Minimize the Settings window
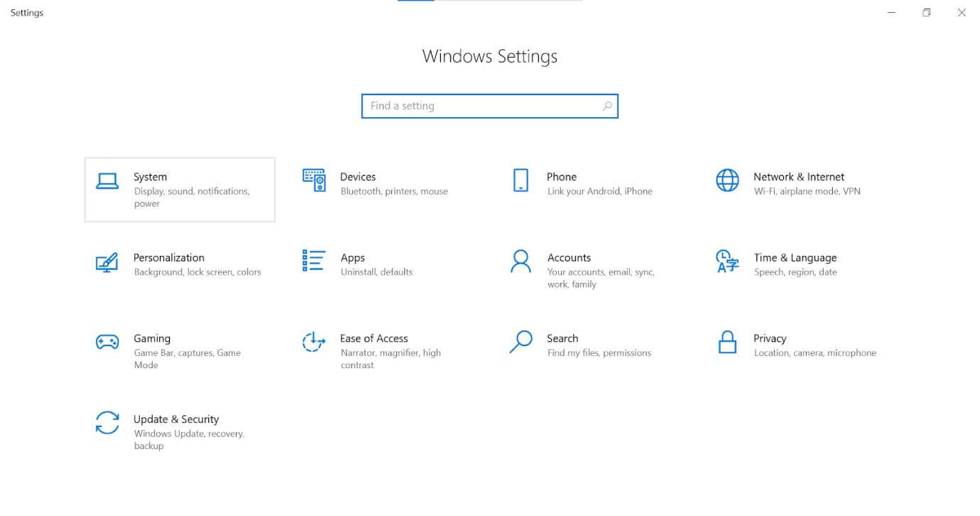980x516 pixels. pos(891,13)
